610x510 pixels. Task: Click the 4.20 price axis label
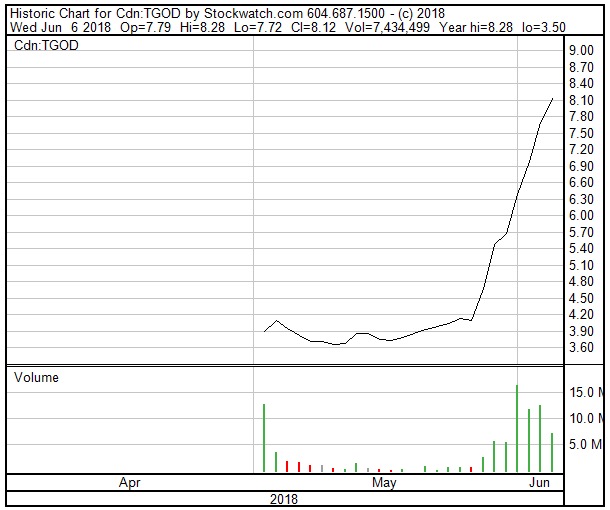click(x=581, y=314)
